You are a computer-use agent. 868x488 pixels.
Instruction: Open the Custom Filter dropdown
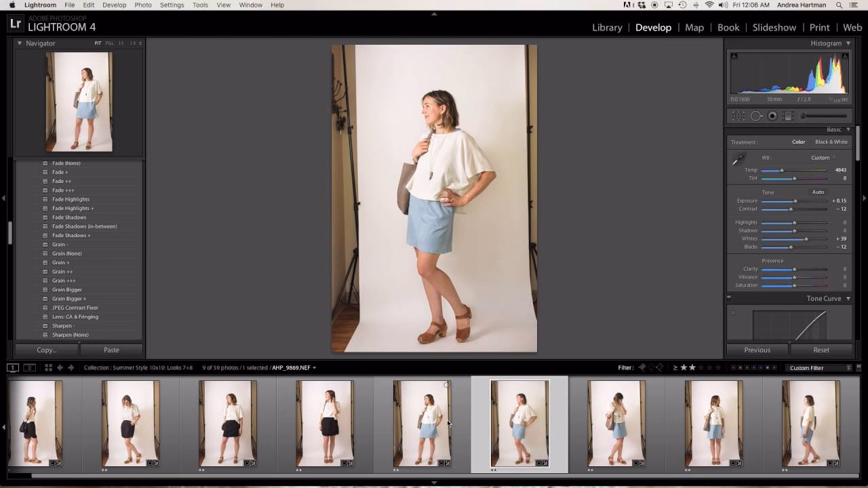pyautogui.click(x=819, y=367)
